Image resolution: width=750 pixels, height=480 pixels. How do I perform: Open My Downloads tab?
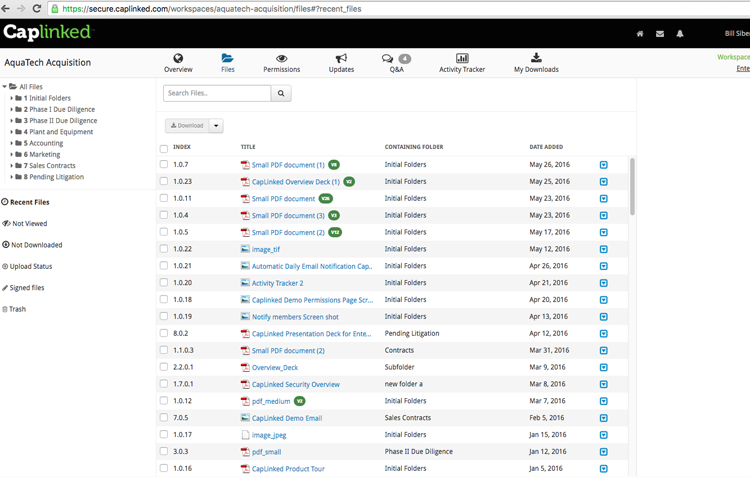pos(536,63)
